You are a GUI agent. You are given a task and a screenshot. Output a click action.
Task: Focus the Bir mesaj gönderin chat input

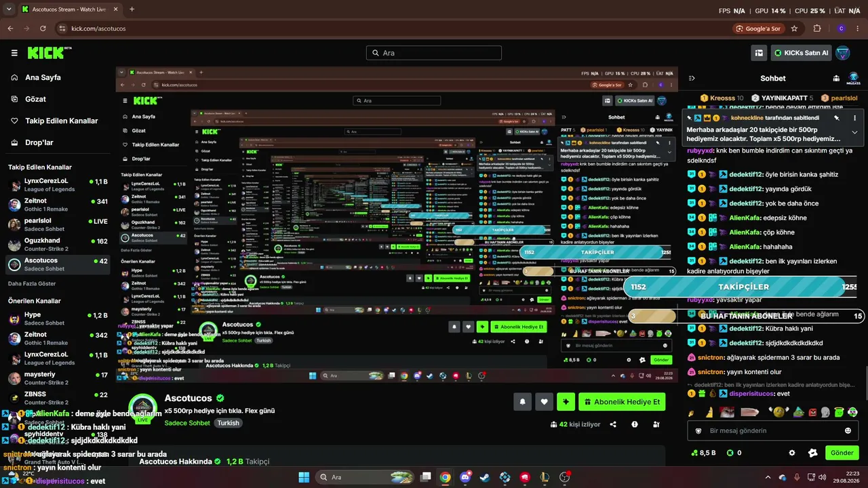(773, 430)
